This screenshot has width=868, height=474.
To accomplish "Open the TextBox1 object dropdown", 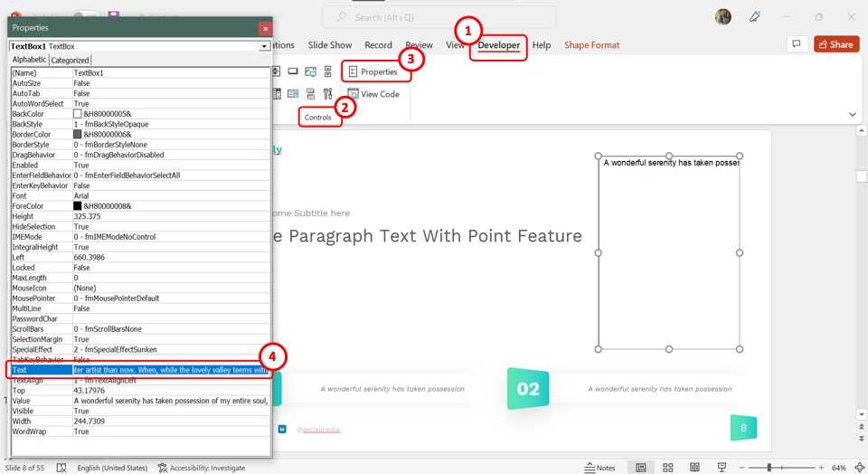I will pyautogui.click(x=264, y=46).
